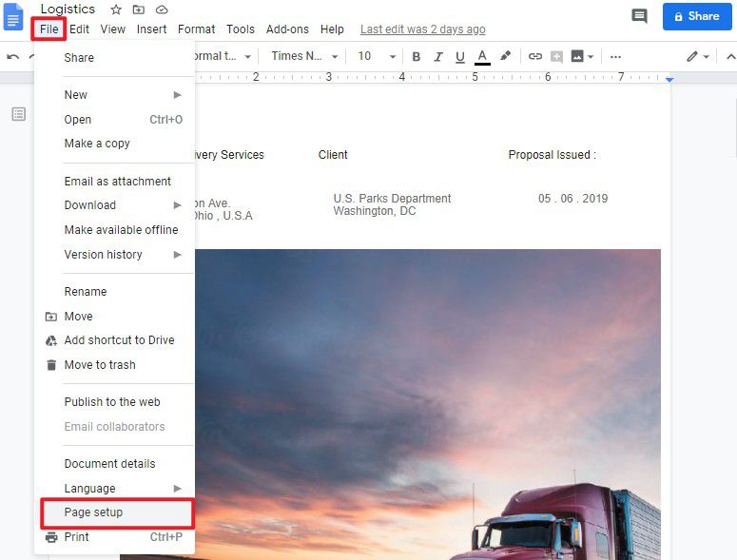Image resolution: width=737 pixels, height=560 pixels.
Task: Select Publish to the web
Action: click(x=114, y=402)
